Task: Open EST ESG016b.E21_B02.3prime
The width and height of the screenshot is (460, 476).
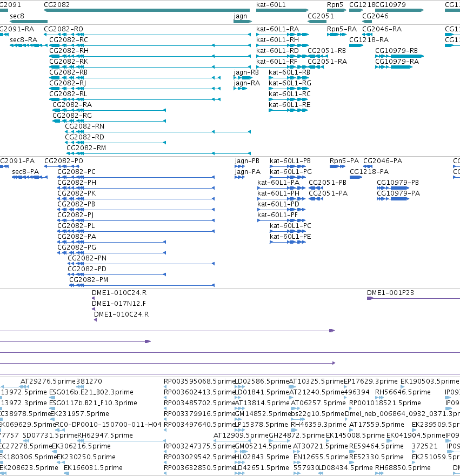Action: pyautogui.click(x=52, y=398)
